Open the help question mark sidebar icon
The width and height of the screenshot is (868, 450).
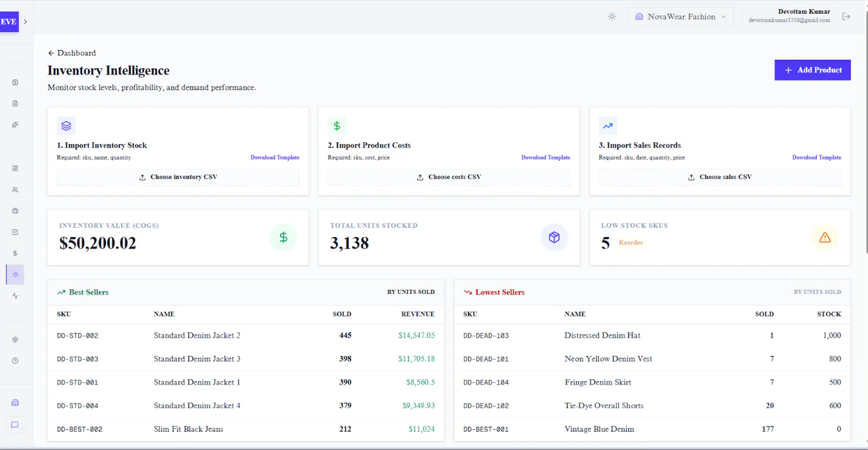click(x=15, y=360)
